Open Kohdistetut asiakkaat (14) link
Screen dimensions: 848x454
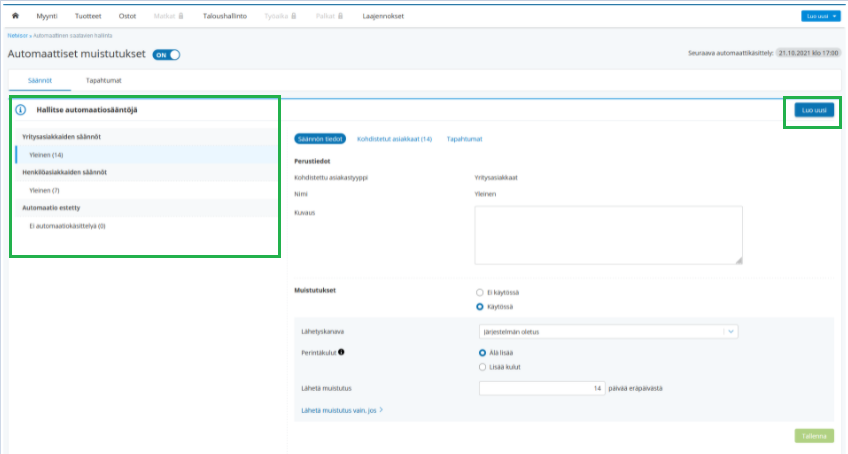(394, 139)
